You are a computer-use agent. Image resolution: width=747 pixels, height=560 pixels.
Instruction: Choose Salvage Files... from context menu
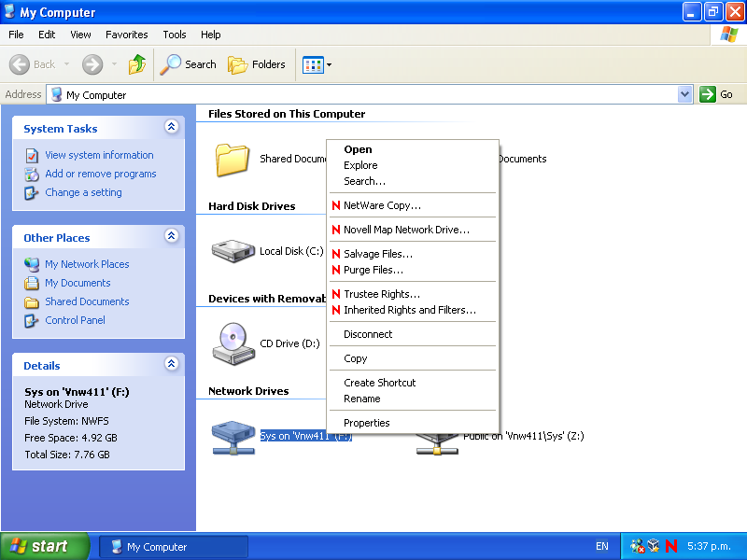click(413, 254)
